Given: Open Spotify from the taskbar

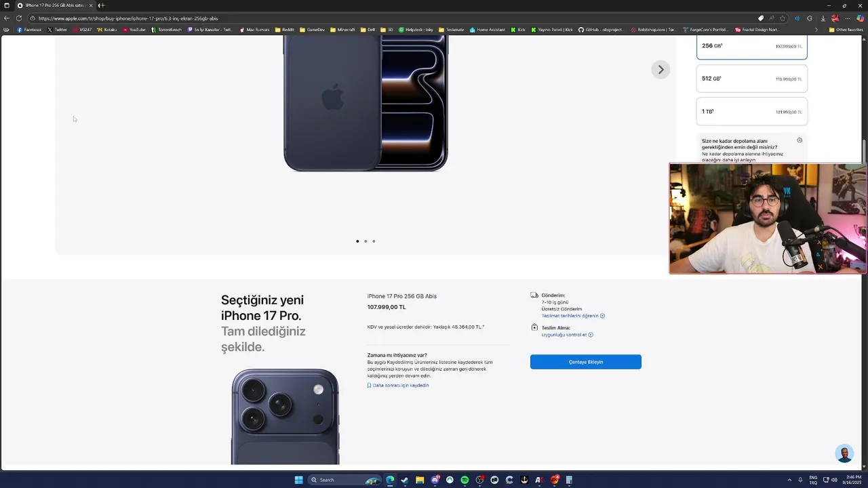Looking at the screenshot, I should (465, 480).
